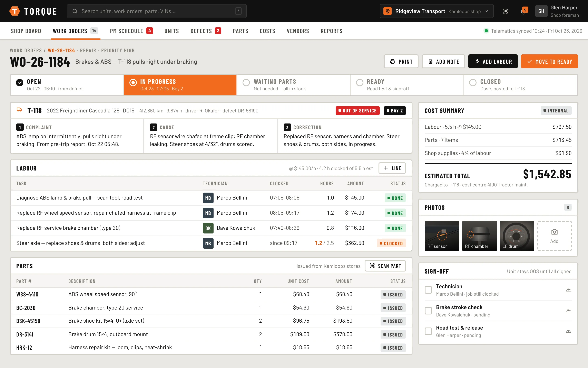Go to the Defects tab
The image size is (588, 368).
[x=206, y=31]
